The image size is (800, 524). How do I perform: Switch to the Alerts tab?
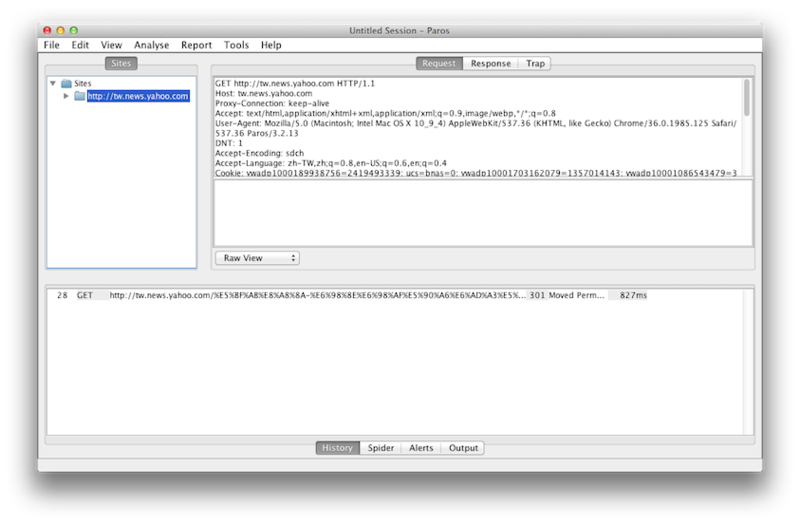point(421,447)
